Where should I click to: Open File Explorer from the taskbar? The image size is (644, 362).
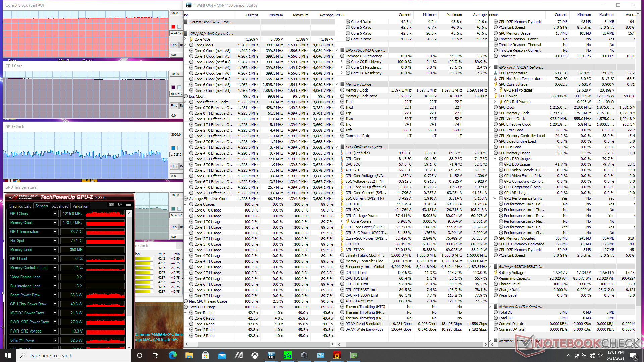[x=189, y=355]
